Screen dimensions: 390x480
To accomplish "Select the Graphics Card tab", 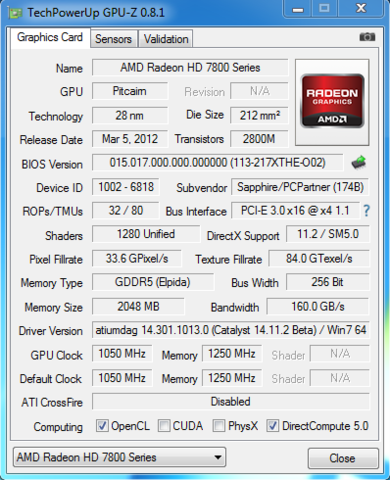I will (50, 37).
